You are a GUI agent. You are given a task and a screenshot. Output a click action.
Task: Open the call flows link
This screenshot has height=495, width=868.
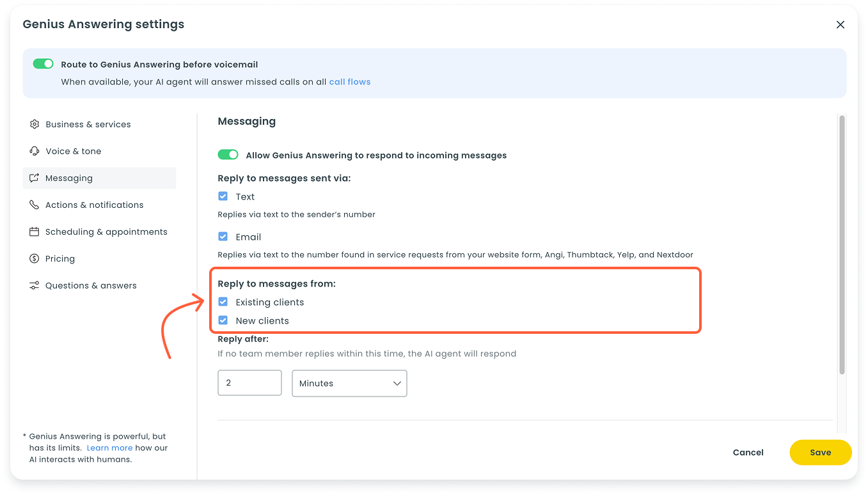point(349,82)
